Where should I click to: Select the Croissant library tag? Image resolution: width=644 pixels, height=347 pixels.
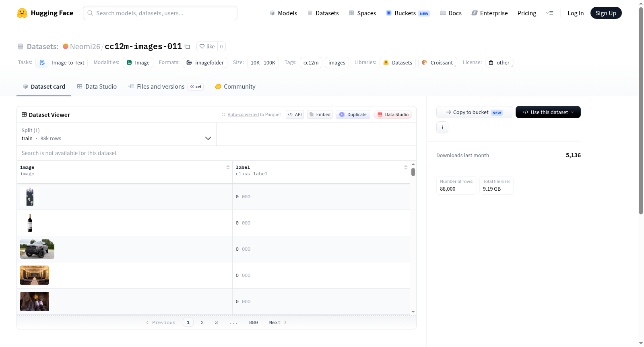coord(438,62)
